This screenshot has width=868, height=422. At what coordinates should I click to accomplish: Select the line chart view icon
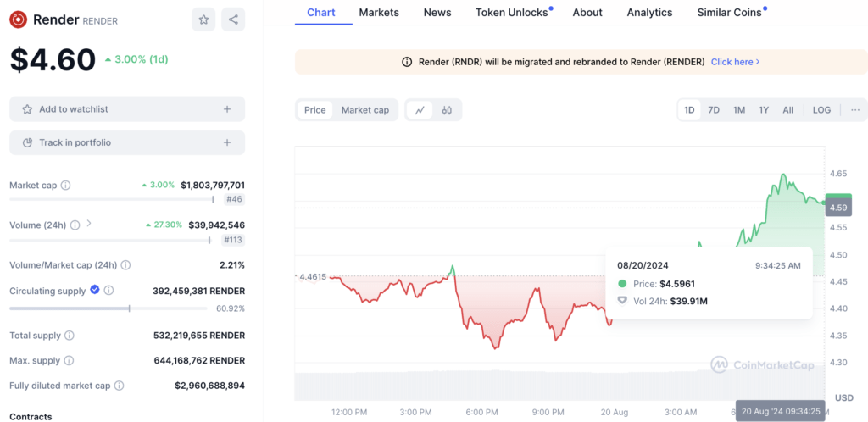pos(420,110)
